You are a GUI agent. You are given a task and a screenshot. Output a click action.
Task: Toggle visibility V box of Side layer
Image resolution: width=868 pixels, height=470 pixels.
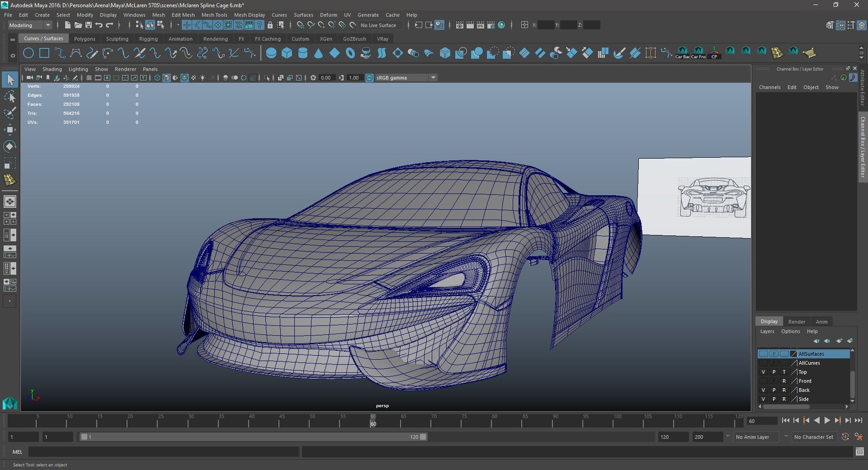pyautogui.click(x=763, y=399)
